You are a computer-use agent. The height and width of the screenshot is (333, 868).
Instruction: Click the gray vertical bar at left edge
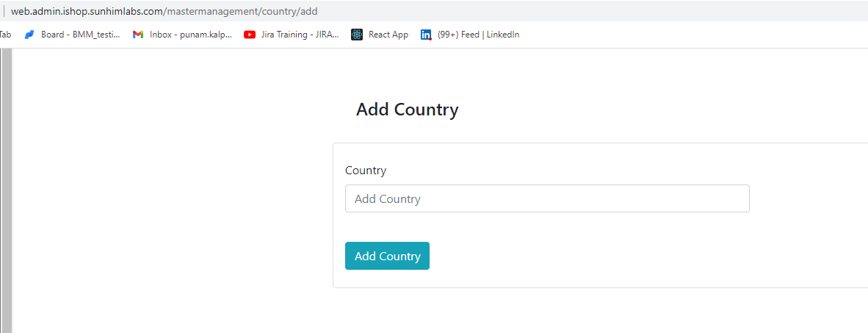(6, 190)
